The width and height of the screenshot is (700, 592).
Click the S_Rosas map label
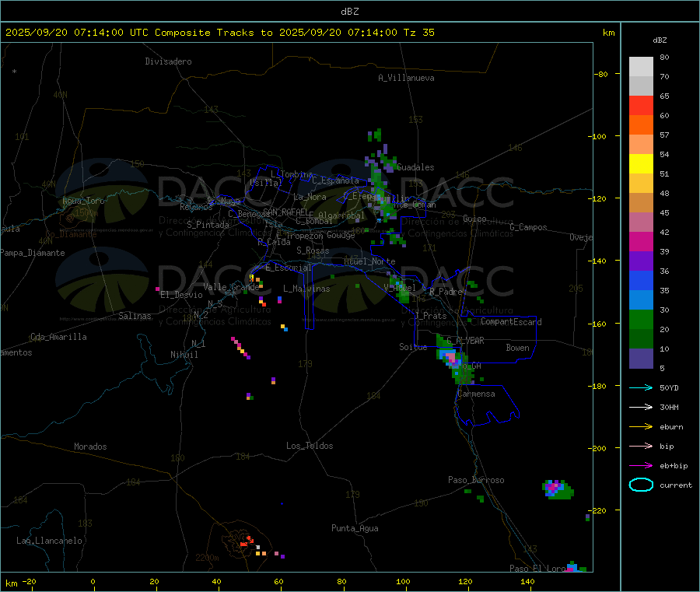point(313,250)
